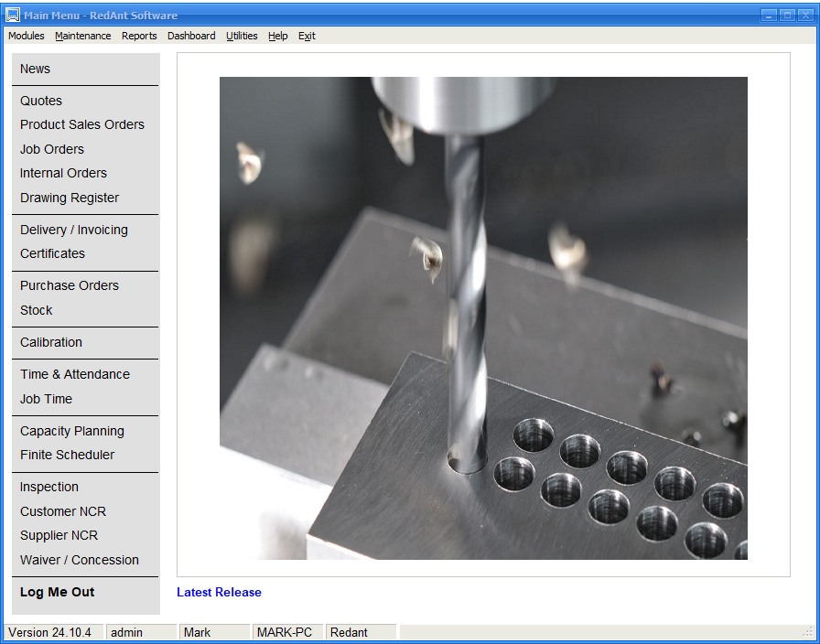
Task: Open Product Sales Orders
Action: click(x=82, y=124)
